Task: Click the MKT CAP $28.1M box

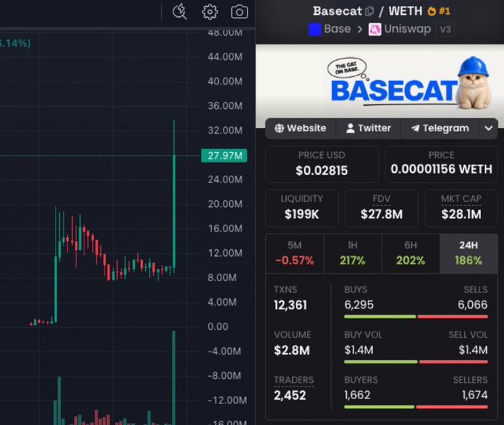Action: pos(461,208)
